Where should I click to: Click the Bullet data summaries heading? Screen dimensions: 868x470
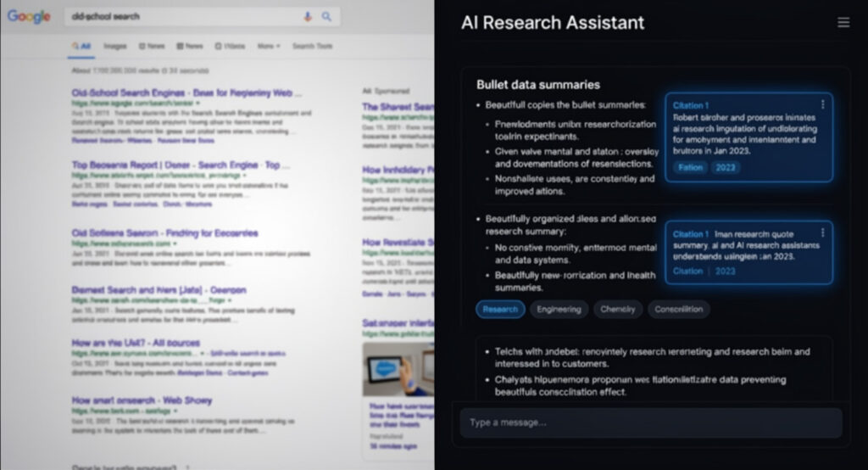538,85
